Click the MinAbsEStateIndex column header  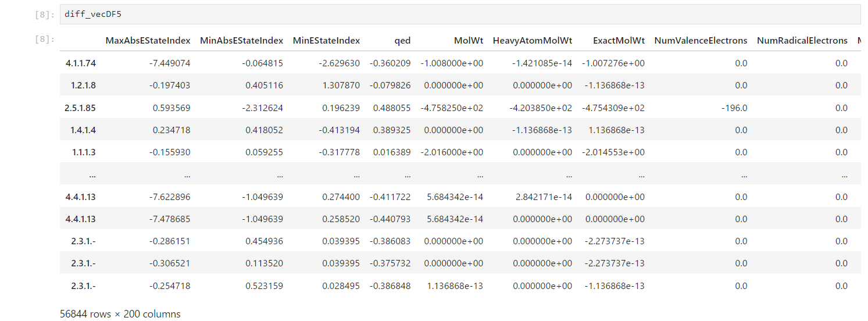pos(241,41)
